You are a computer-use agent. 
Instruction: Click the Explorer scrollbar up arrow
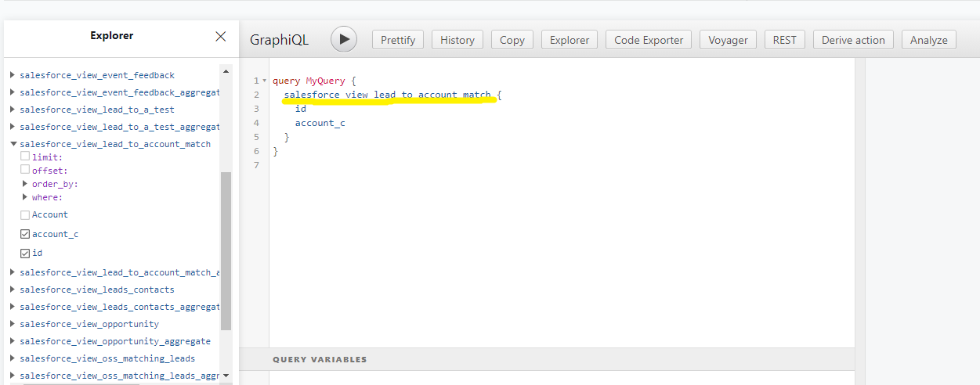tap(226, 71)
